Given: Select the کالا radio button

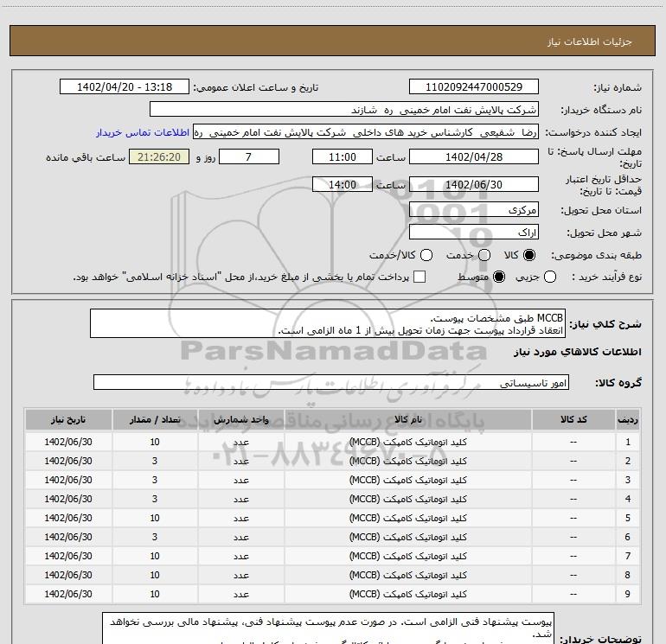Looking at the screenshot, I should 529,255.
